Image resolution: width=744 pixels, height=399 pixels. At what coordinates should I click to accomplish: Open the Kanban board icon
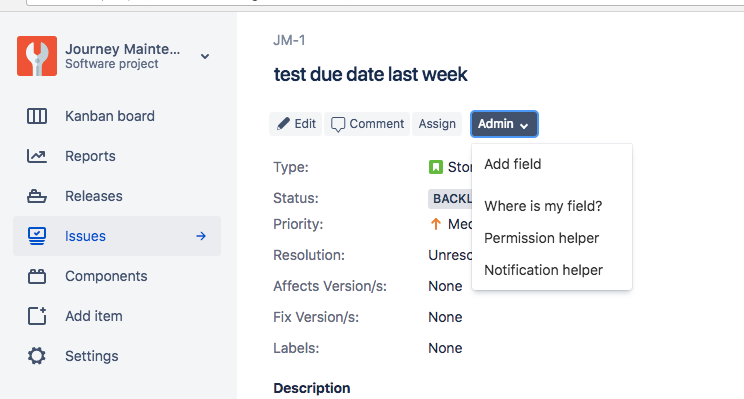tap(37, 116)
